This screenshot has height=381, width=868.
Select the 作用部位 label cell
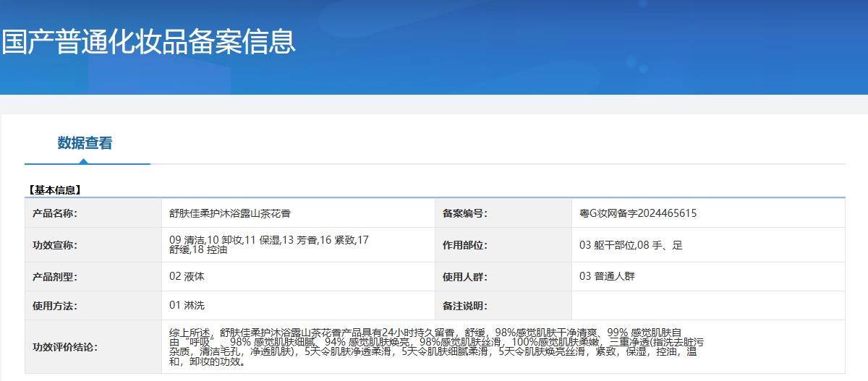pyautogui.click(x=465, y=245)
